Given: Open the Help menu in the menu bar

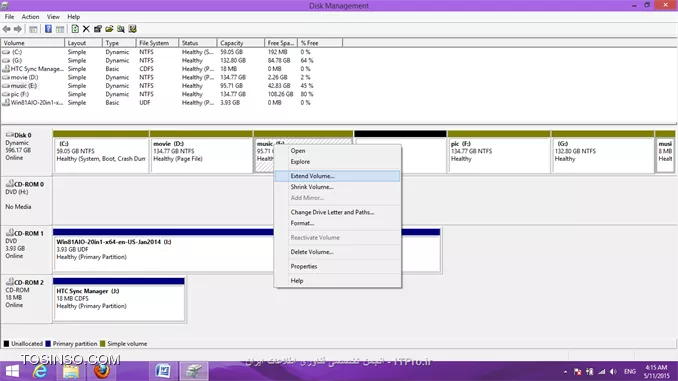Looking at the screenshot, I should click(x=74, y=17).
